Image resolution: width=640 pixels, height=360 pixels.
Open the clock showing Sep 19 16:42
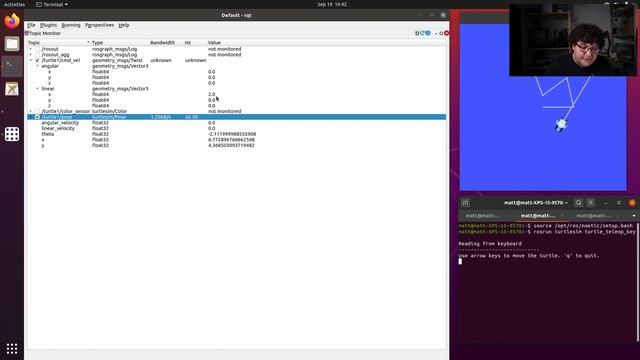332,4
